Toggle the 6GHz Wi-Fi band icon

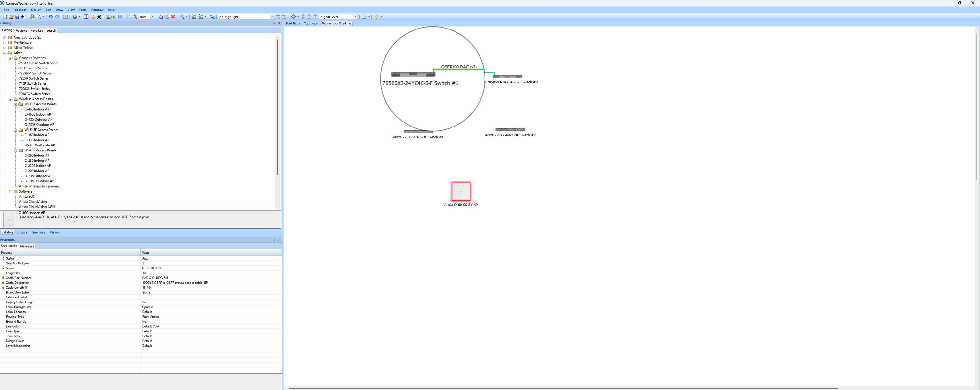[315, 17]
